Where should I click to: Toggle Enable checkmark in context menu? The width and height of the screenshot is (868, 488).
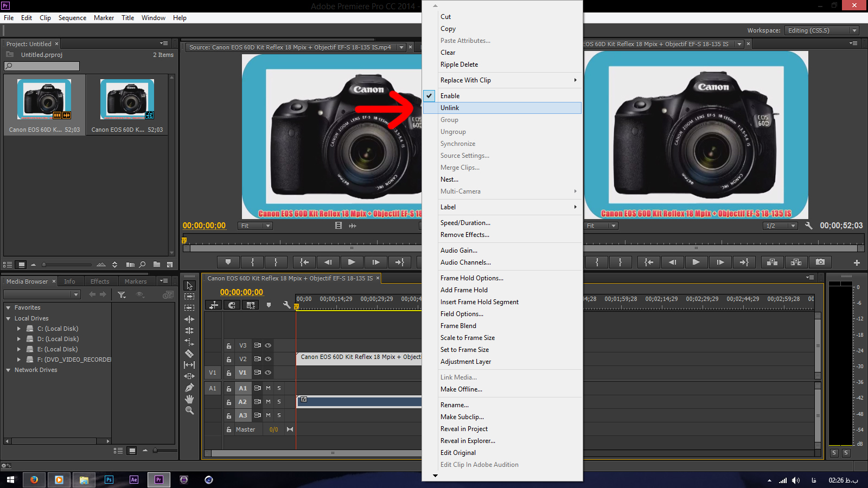[429, 96]
